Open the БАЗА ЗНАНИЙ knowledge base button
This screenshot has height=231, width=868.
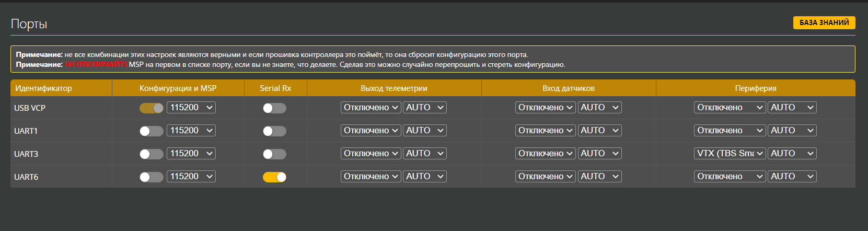[x=824, y=22]
